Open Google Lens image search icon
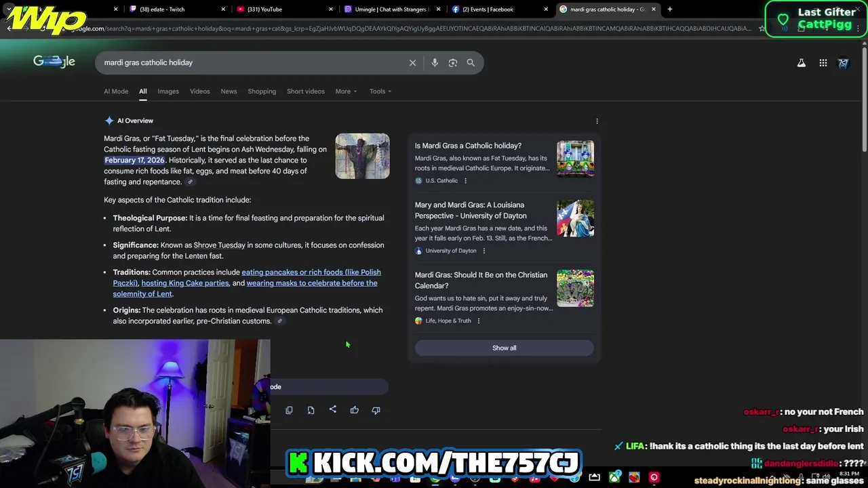 (453, 62)
